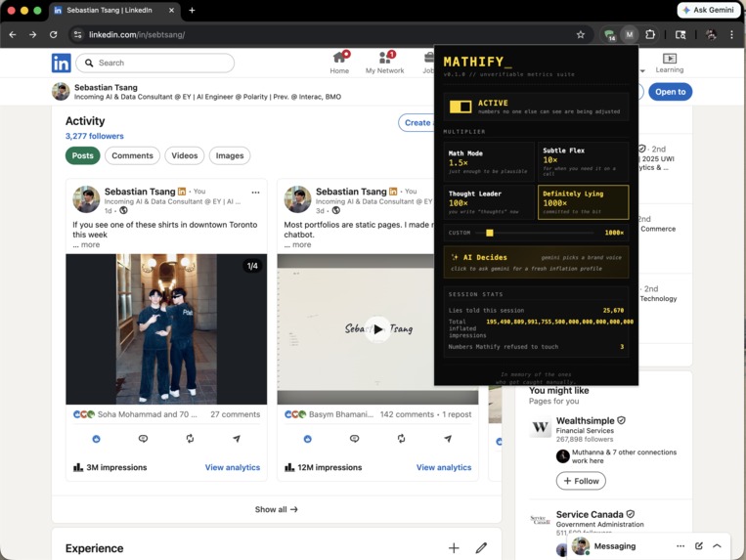The height and width of the screenshot is (560, 746).
Task: Click the Ask Gemini button
Action: click(708, 10)
